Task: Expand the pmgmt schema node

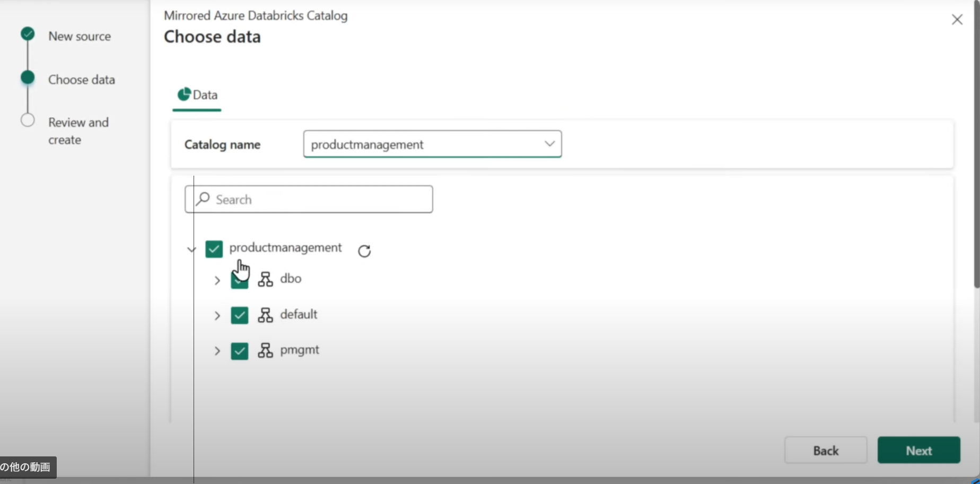Action: click(x=217, y=351)
